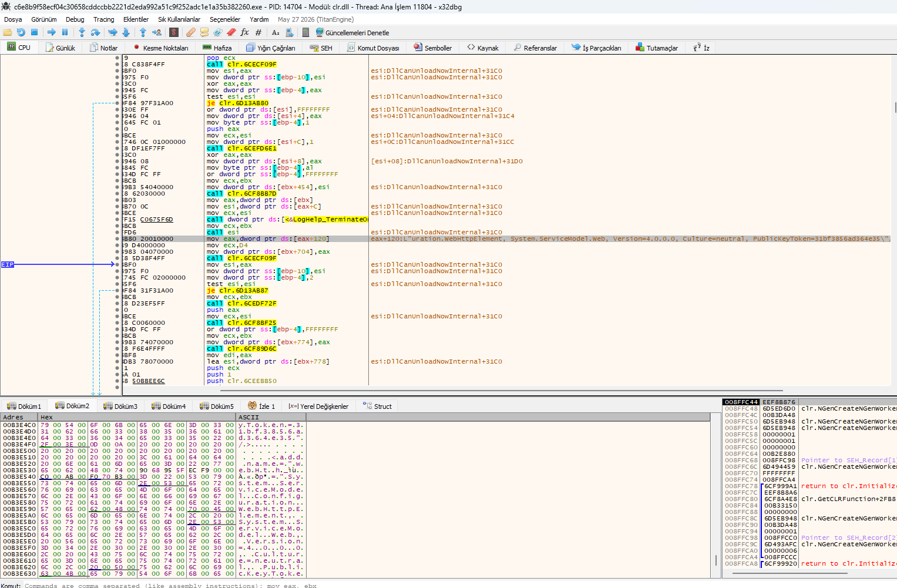Switch to the Günlük tab
897x588 pixels.
click(61, 48)
